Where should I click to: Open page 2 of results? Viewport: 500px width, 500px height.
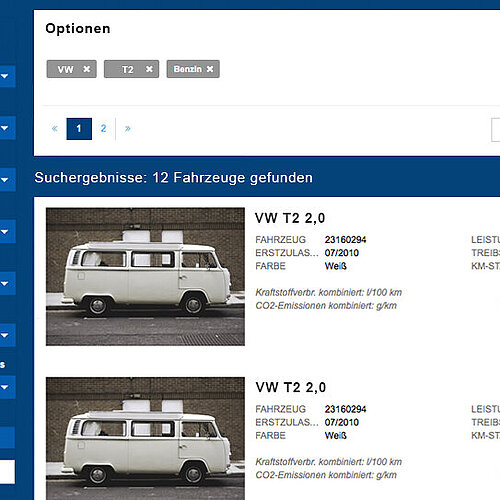point(103,129)
